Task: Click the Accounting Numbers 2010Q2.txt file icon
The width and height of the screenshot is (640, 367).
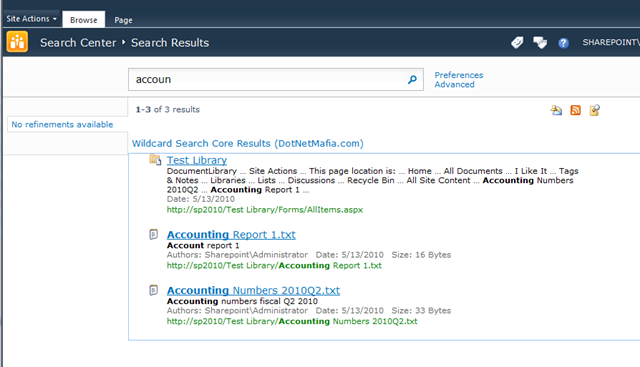Action: pyautogui.click(x=153, y=290)
